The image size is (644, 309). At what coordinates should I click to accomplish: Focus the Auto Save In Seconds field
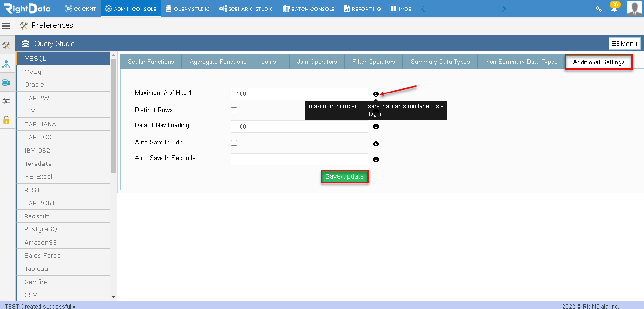300,159
